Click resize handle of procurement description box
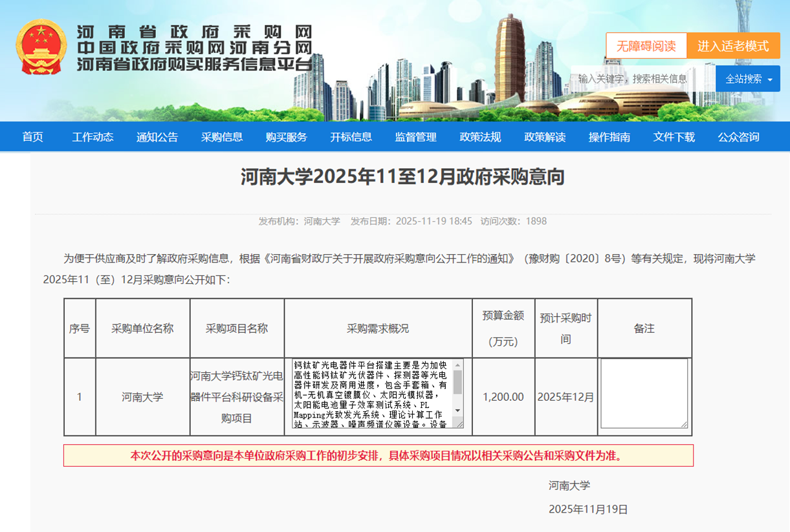Image resolution: width=790 pixels, height=532 pixels. pos(459,424)
